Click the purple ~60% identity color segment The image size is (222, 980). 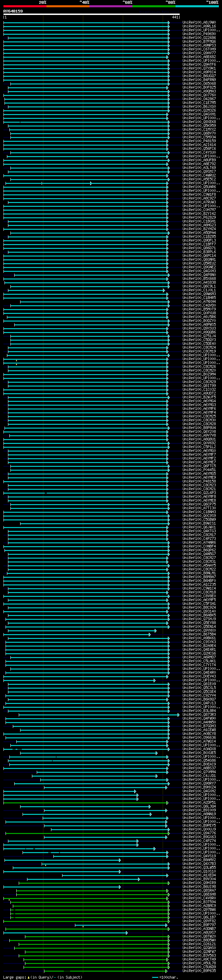point(111,6)
